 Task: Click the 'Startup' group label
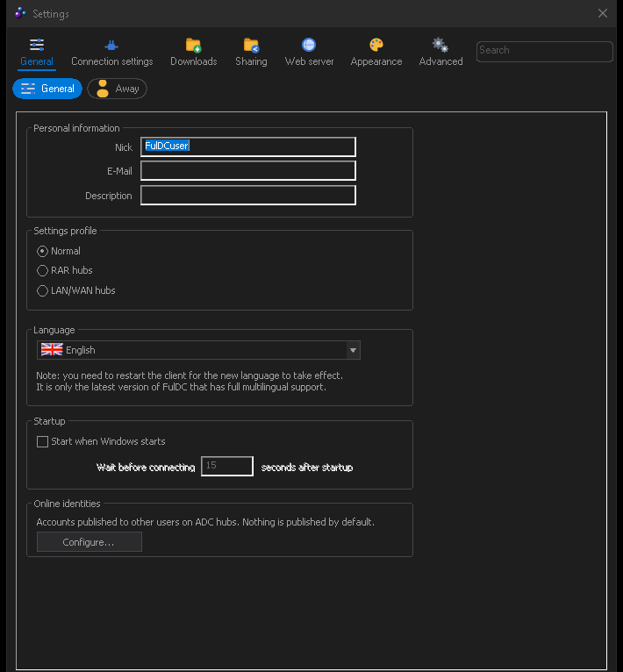point(49,421)
